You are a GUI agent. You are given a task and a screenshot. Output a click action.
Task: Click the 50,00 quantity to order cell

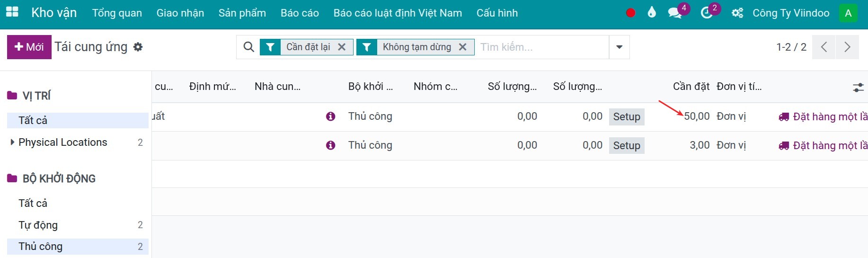[x=697, y=116]
